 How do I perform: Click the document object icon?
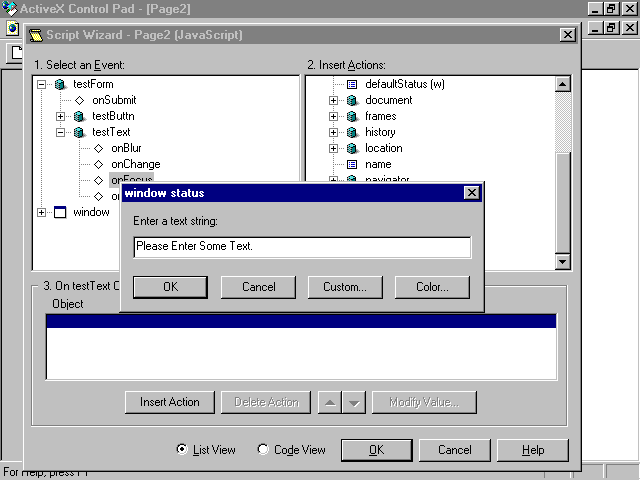[x=352, y=101]
